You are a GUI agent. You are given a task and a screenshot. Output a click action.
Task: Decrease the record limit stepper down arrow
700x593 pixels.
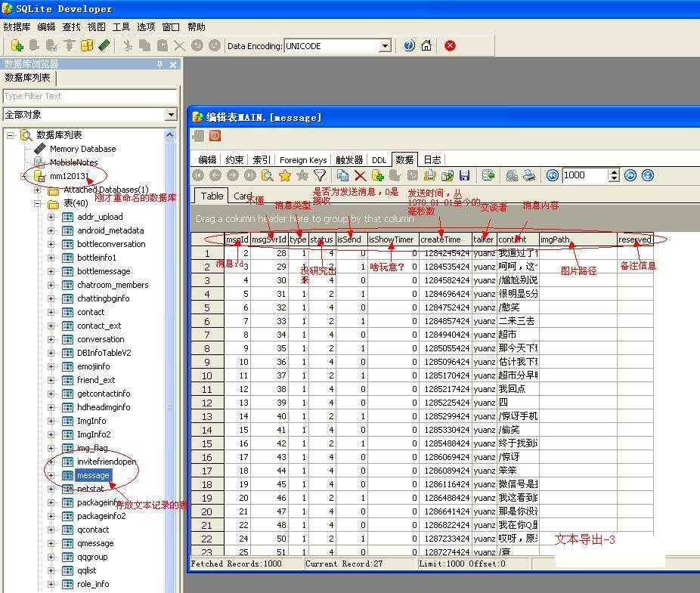(615, 178)
